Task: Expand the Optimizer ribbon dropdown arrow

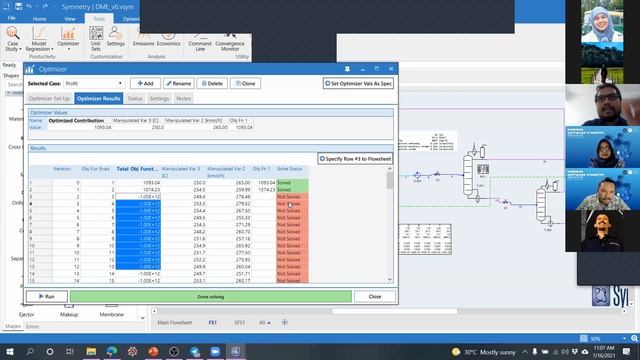Action: point(68,49)
